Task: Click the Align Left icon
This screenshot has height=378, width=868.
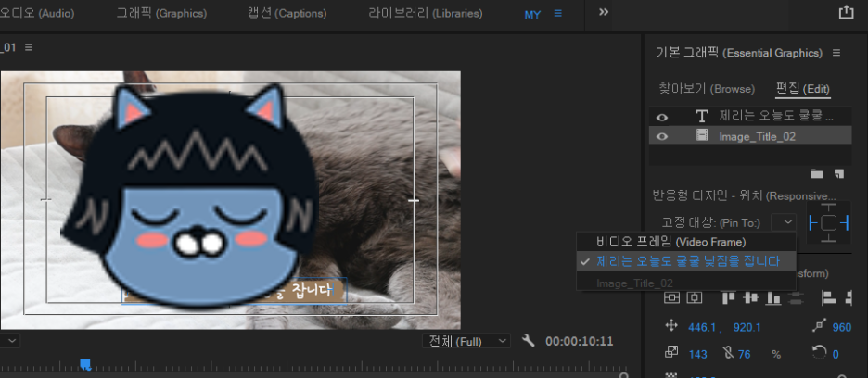Action: (x=829, y=297)
